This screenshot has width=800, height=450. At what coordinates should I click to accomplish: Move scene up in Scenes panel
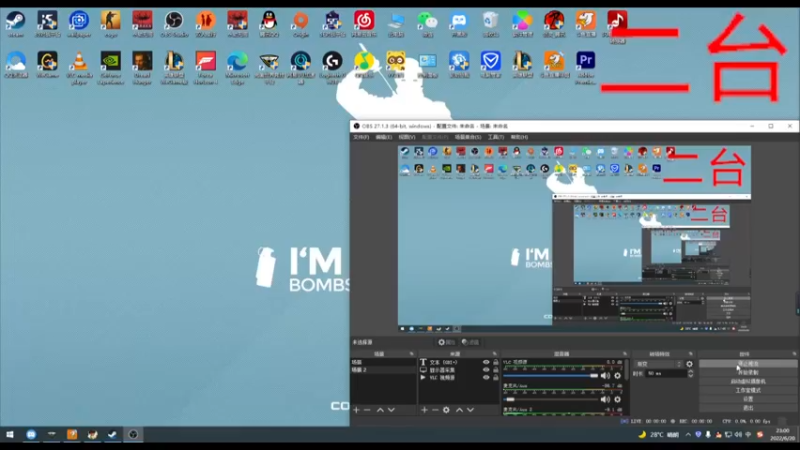[380, 410]
